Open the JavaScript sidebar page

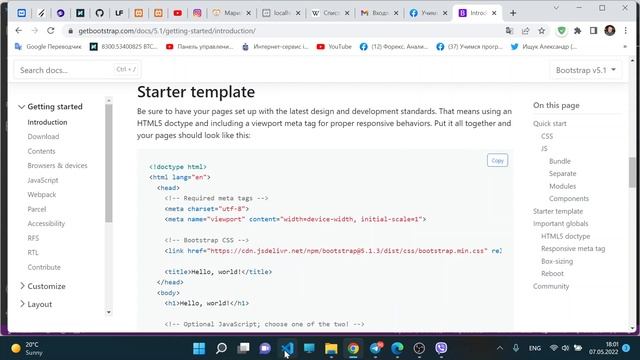pos(43,180)
